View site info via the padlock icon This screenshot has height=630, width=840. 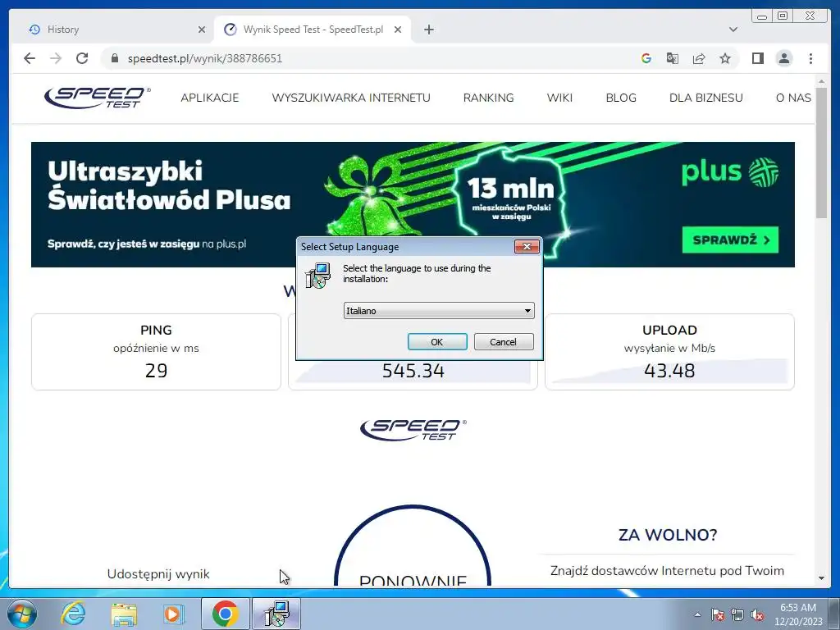[114, 58]
